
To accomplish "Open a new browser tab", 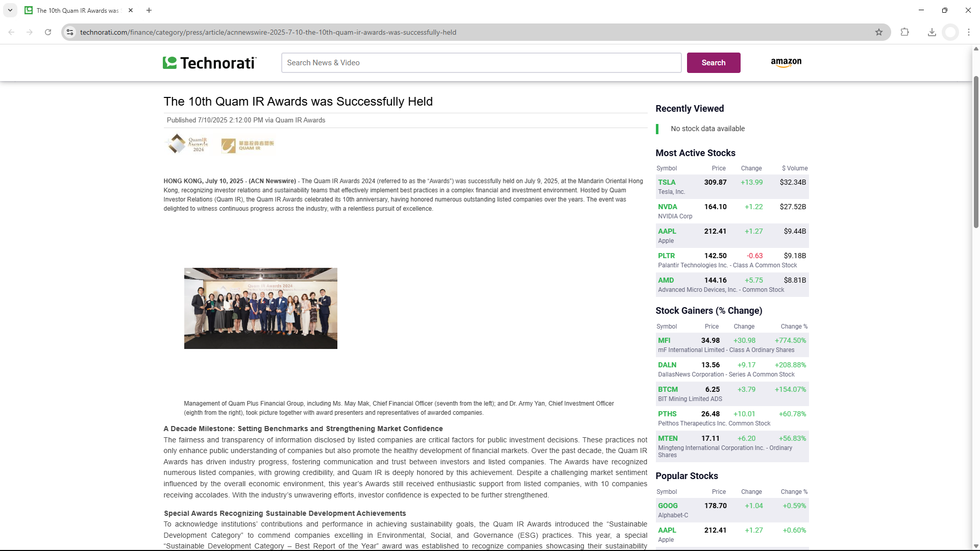I will pos(149,10).
